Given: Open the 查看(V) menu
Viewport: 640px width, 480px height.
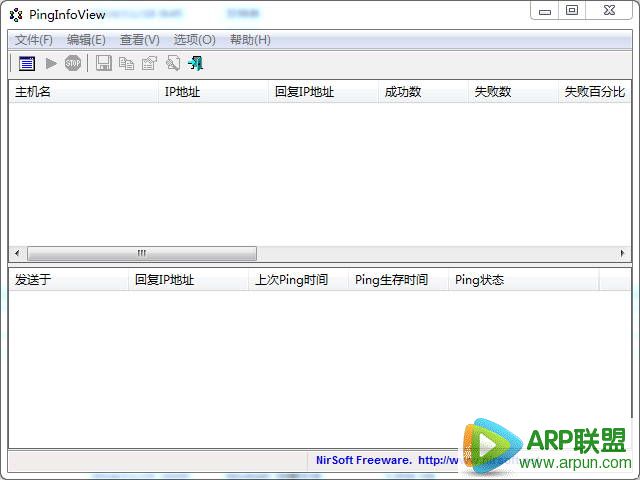Looking at the screenshot, I should click(x=140, y=40).
